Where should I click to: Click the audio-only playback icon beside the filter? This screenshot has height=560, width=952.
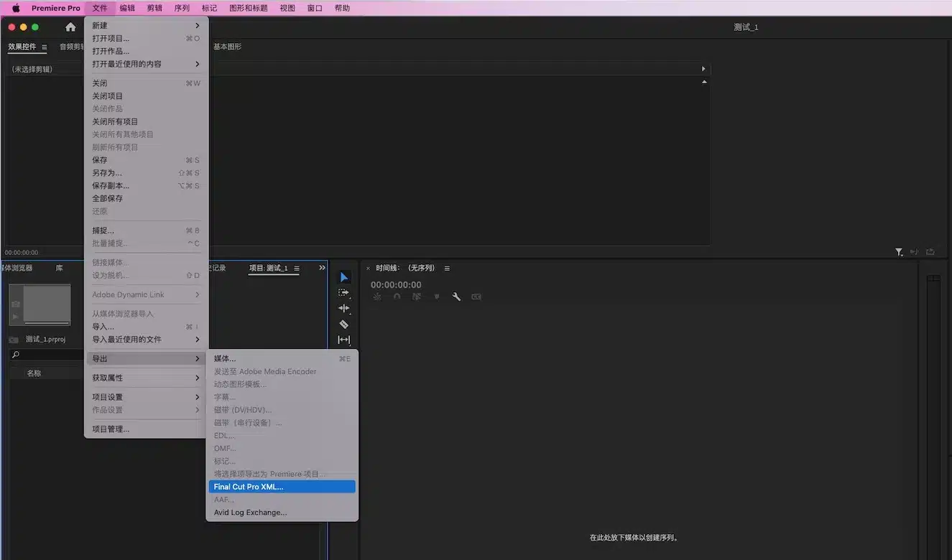coord(915,252)
